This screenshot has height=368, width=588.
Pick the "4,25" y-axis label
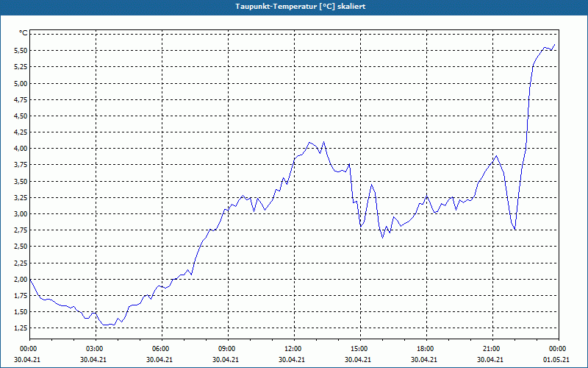pos(21,132)
